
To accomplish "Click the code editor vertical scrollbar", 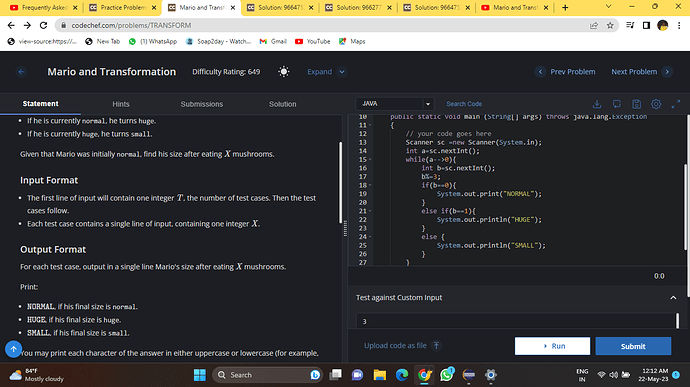I will coord(685,207).
